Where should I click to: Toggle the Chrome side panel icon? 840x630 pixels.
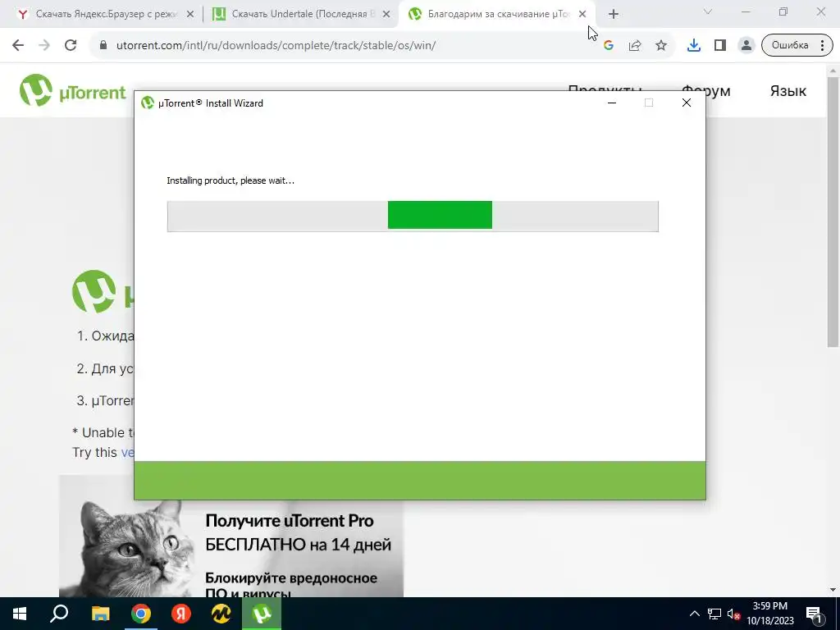[x=720, y=46]
